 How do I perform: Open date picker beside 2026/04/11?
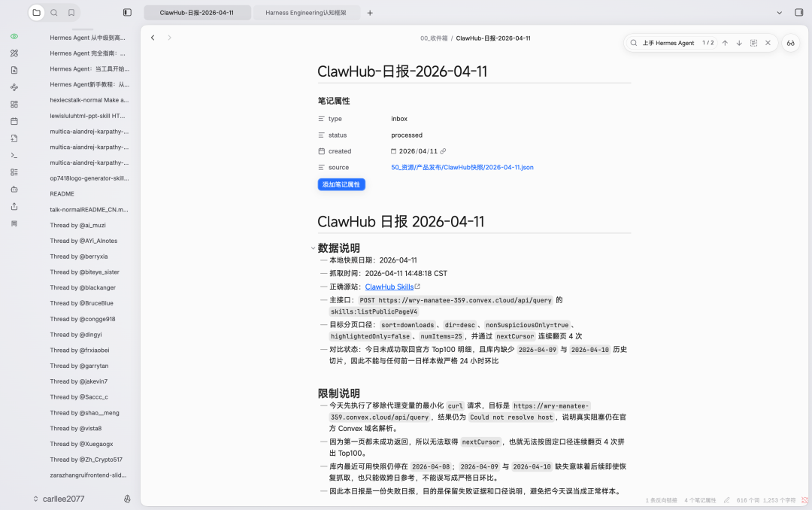tap(393, 151)
